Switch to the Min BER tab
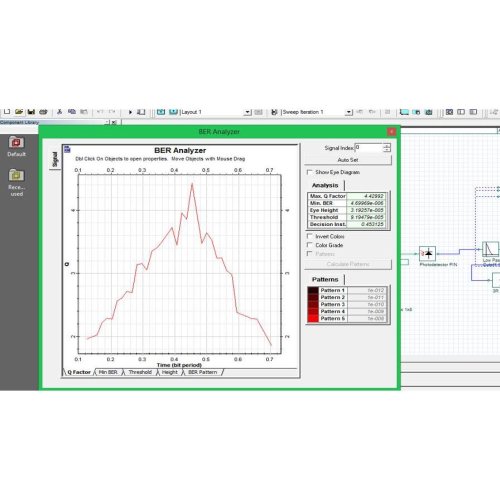 point(108,372)
